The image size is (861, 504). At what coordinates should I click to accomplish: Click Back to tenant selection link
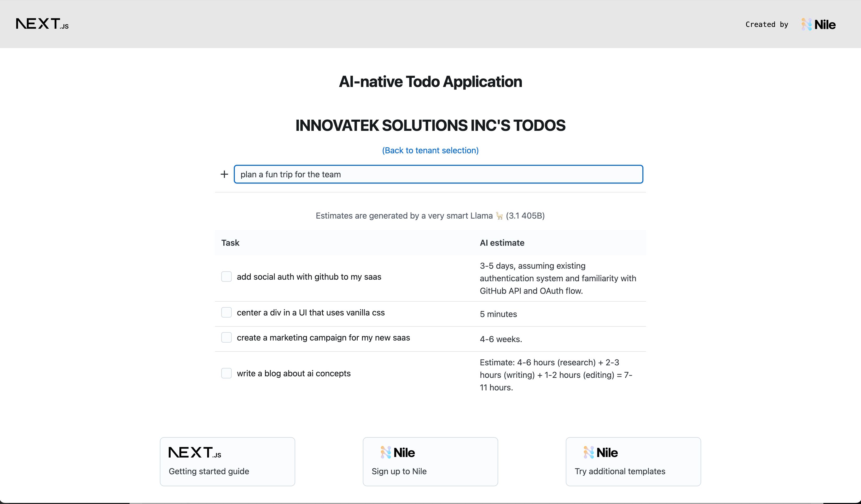430,150
